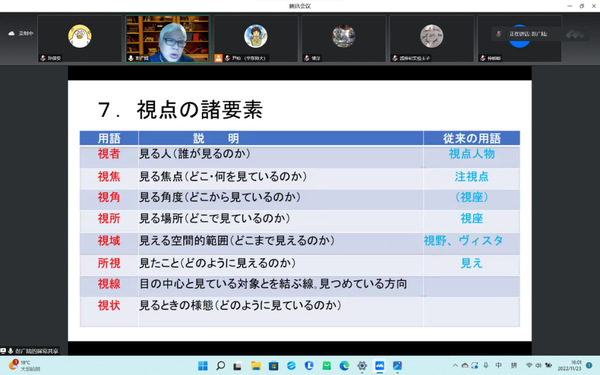Open the clock and date flyout
This screenshot has width=600, height=375.
(x=570, y=365)
